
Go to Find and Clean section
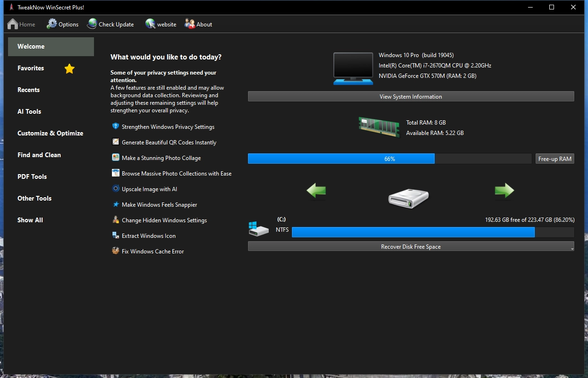pos(39,155)
